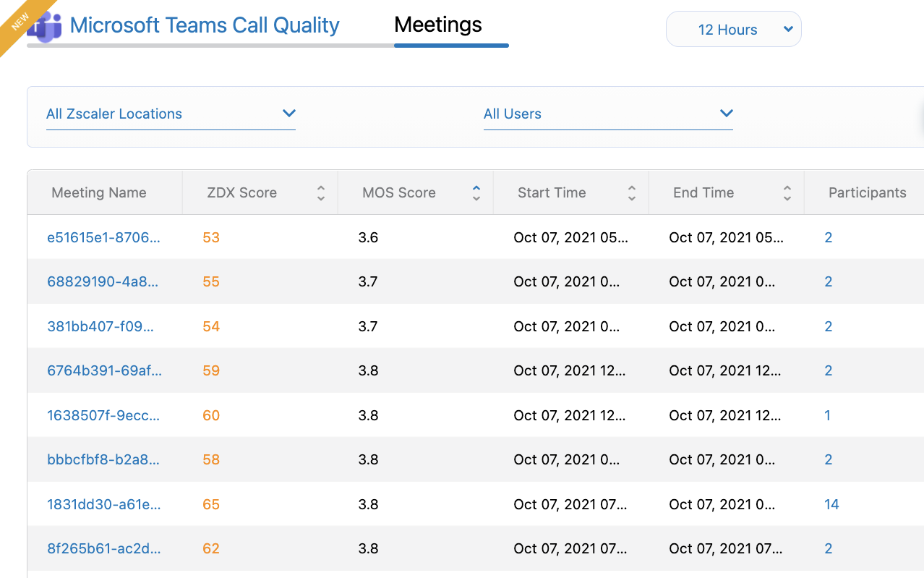924x578 pixels.
Task: Open meeting 68829190-4a8 link
Action: [x=102, y=281]
